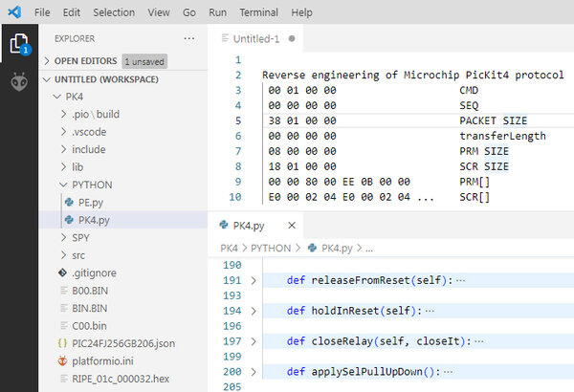Screen dimensions: 574x392
Task: Open the Selection menu
Action: [114, 12]
